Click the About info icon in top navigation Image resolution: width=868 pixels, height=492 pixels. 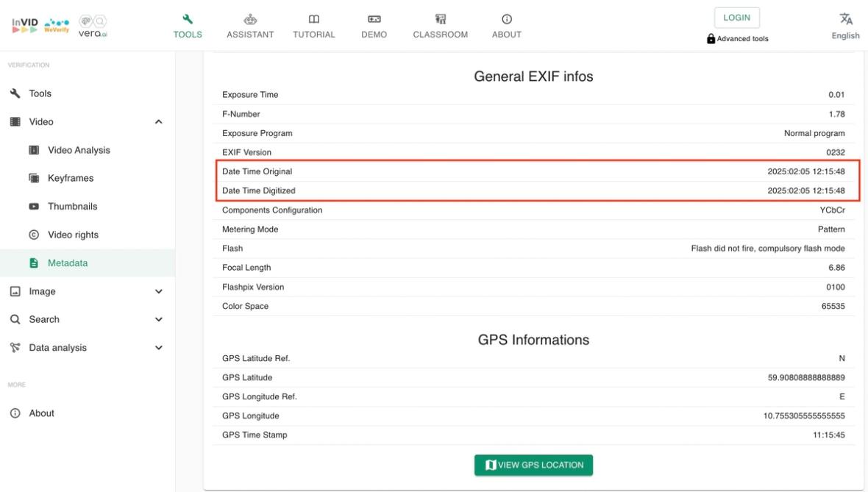[x=507, y=19]
